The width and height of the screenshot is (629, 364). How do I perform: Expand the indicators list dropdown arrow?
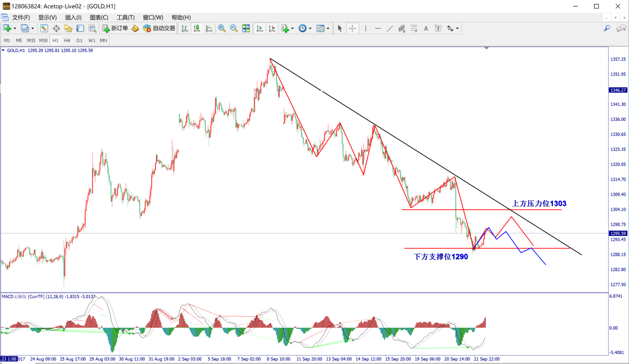(293, 28)
